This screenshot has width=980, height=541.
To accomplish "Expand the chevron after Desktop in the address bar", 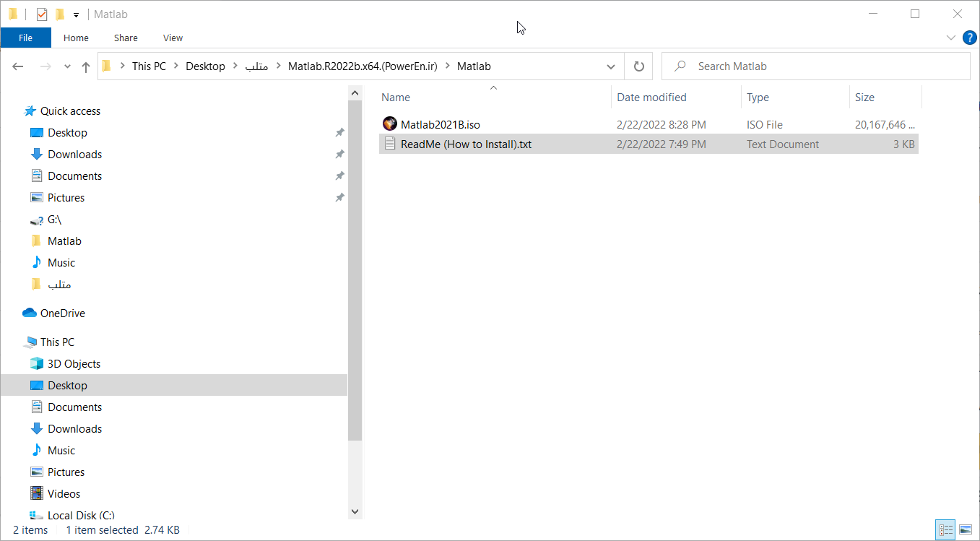I will pyautogui.click(x=235, y=66).
